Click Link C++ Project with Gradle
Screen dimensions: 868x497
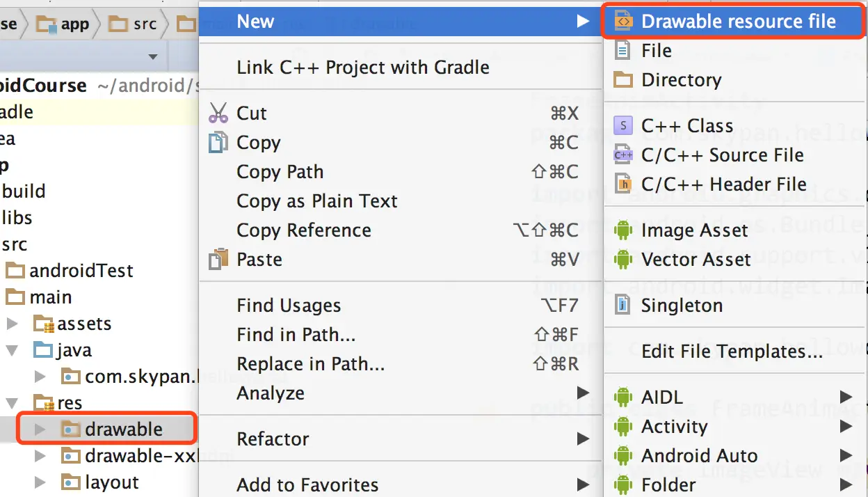point(362,68)
